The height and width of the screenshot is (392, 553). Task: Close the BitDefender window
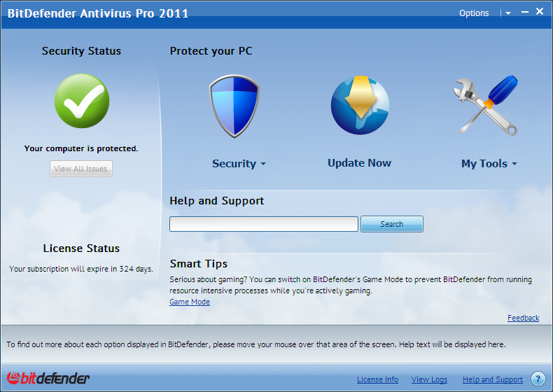[540, 12]
